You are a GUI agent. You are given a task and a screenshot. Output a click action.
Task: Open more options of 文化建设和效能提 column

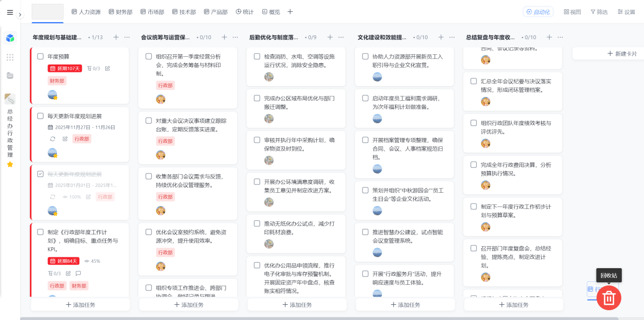tap(452, 37)
